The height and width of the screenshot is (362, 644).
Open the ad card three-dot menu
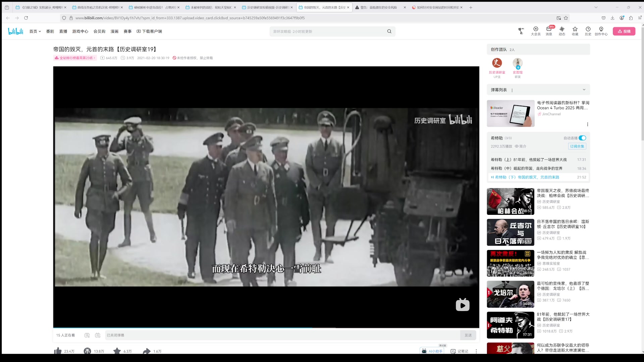pyautogui.click(x=587, y=124)
